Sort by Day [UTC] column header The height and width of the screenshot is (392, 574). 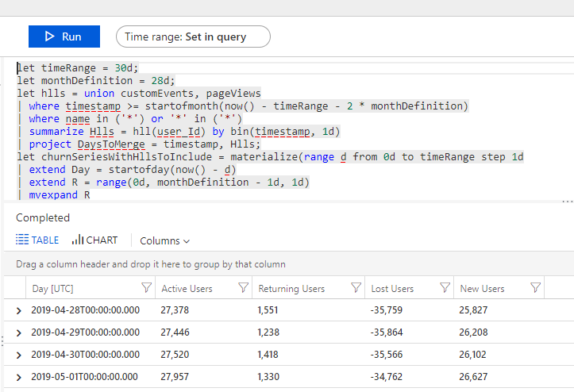tap(52, 289)
